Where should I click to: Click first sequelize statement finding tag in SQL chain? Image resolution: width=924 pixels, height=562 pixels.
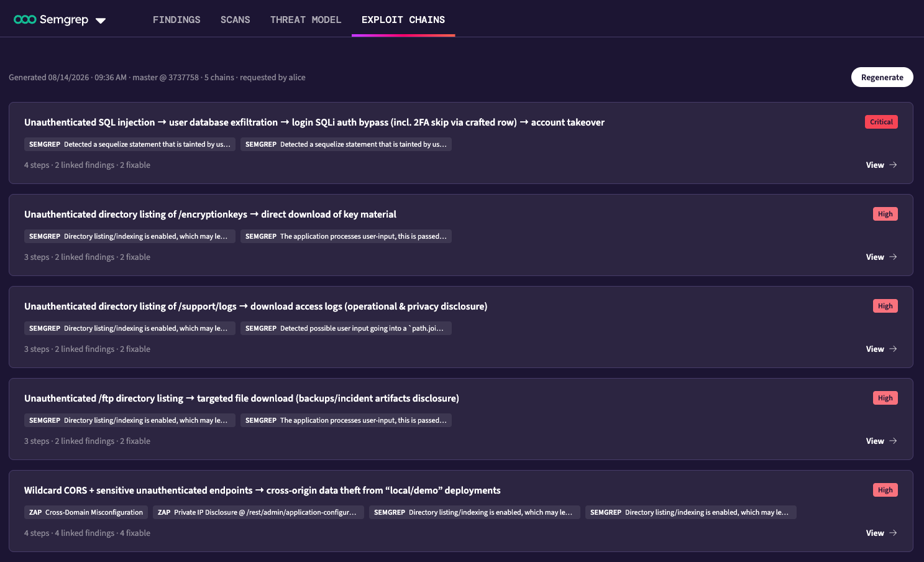pyautogui.click(x=130, y=144)
